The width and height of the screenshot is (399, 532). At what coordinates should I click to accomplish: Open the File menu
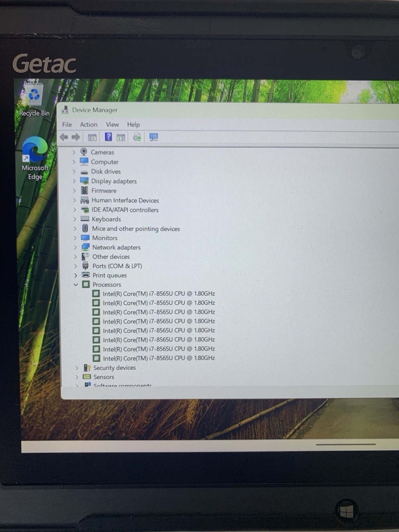67,124
